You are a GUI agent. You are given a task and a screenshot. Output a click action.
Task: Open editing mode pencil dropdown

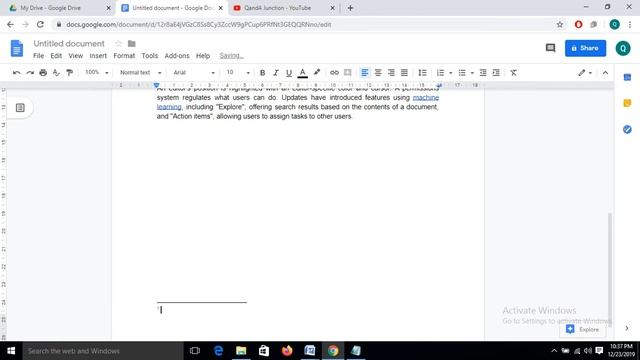coord(585,73)
